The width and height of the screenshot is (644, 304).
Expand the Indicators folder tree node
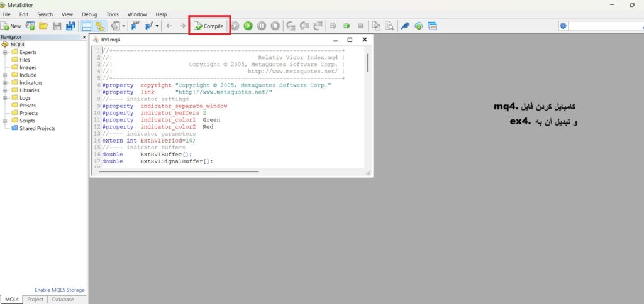[x=5, y=82]
